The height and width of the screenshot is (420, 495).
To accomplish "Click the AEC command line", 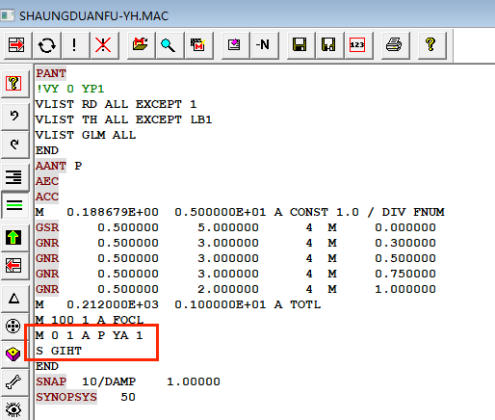I will (x=47, y=181).
